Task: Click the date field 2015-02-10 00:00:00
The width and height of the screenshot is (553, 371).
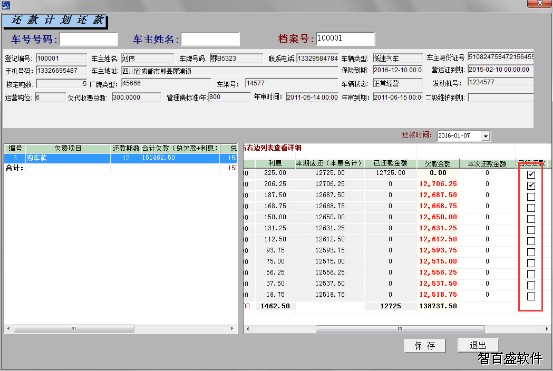Action: (500, 70)
